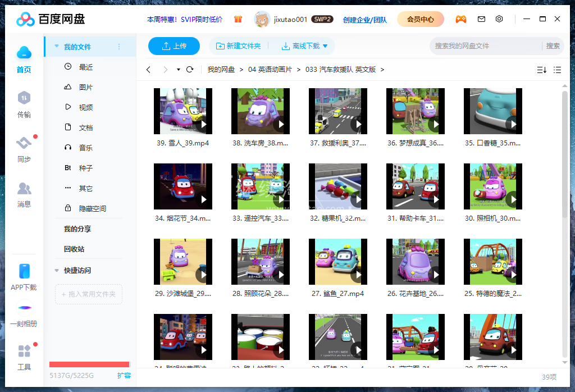Select the 37. 救援利奥_37 video thumbnail

point(338,111)
